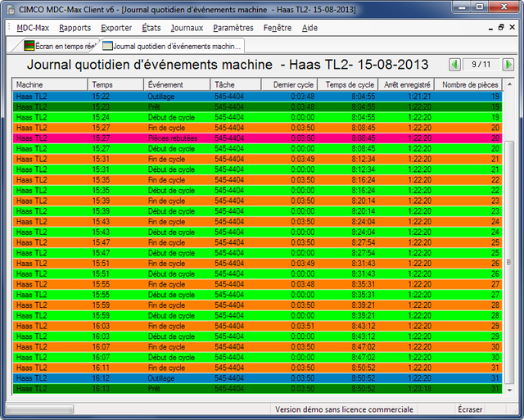
Task: Sort by the Machine column header
Action: tap(50, 85)
